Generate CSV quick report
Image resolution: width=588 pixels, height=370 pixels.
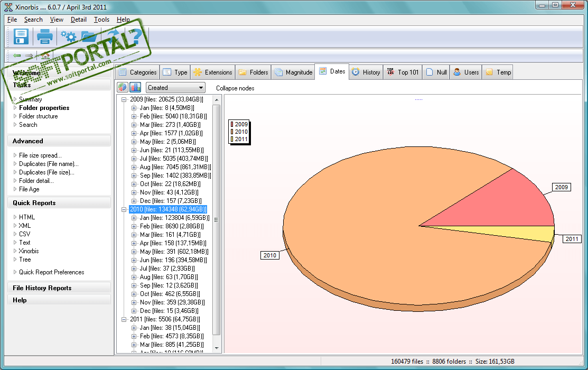(24, 234)
